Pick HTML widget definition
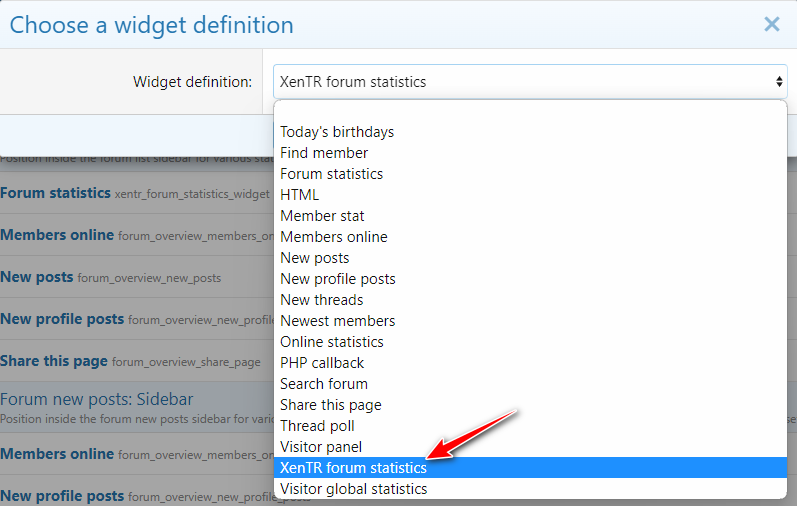This screenshot has width=797, height=506. [x=300, y=195]
